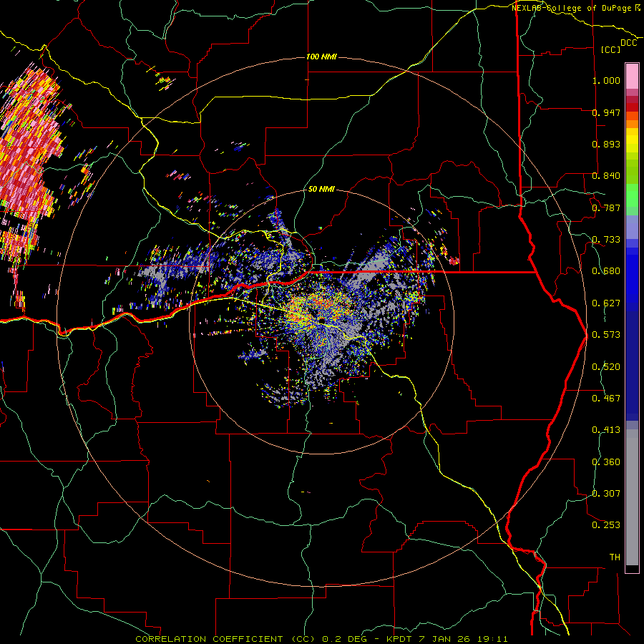Click the 0.520 scale value
The height and width of the screenshot is (644, 644).
pos(606,367)
